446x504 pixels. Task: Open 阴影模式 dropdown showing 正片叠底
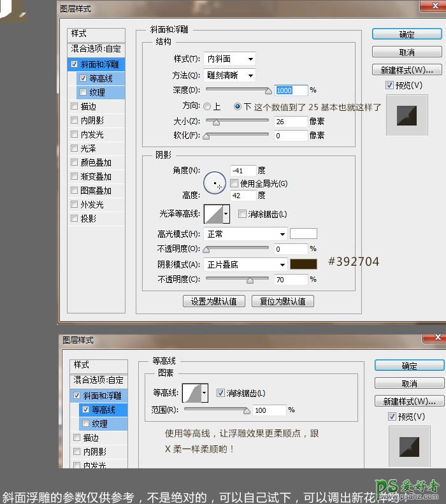click(245, 264)
